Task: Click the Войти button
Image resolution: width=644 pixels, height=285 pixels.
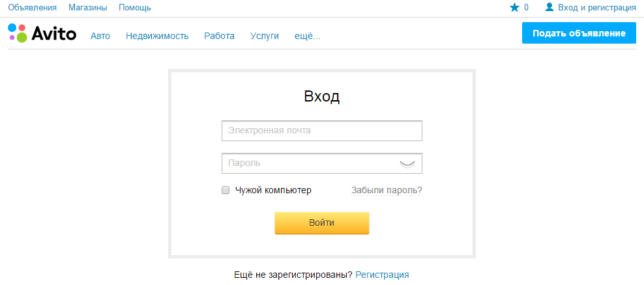Action: tap(322, 223)
